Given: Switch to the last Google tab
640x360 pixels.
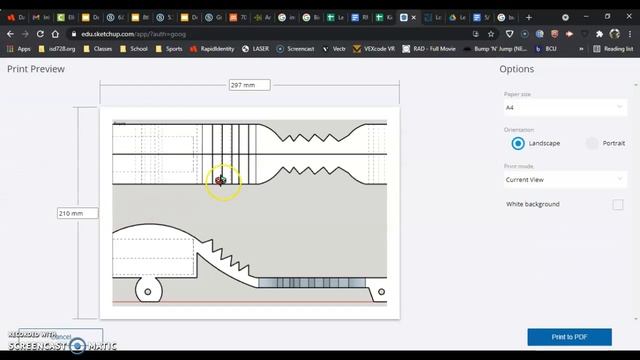Looking at the screenshot, I should (x=506, y=18).
